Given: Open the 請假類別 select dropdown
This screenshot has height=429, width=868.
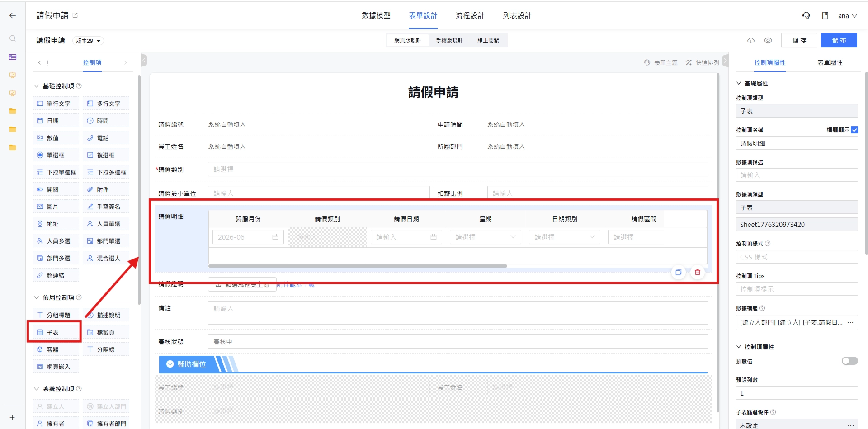Looking at the screenshot, I should tap(458, 169).
